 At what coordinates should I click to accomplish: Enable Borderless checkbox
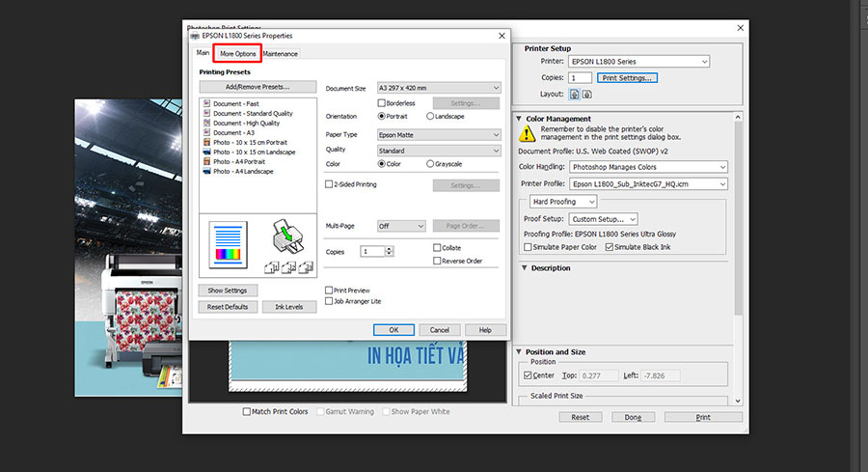click(381, 103)
